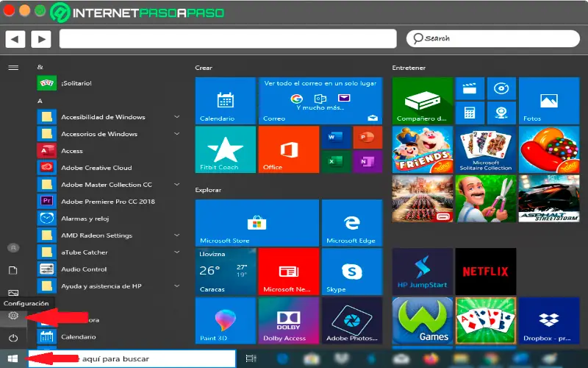
Task: Open the Movies clapperboard small tile
Action: 470,88
